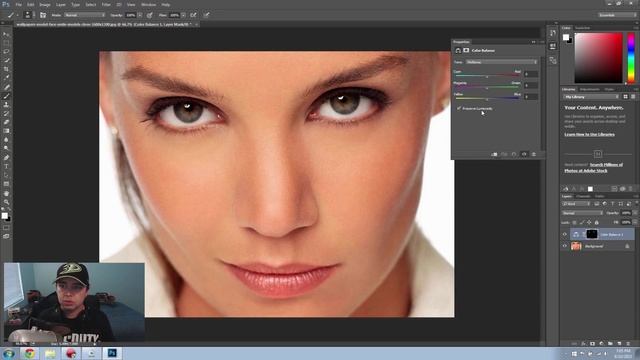Hide the Background layer

tap(565, 246)
